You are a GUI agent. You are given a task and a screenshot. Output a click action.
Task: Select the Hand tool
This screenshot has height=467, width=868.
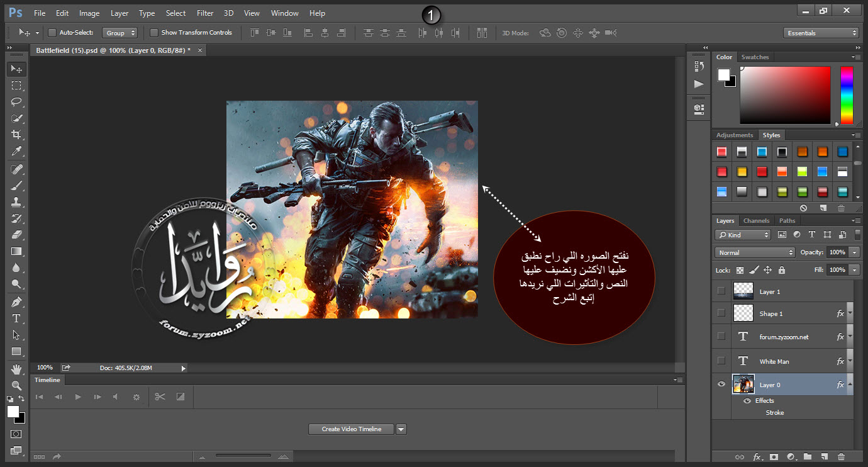point(16,369)
